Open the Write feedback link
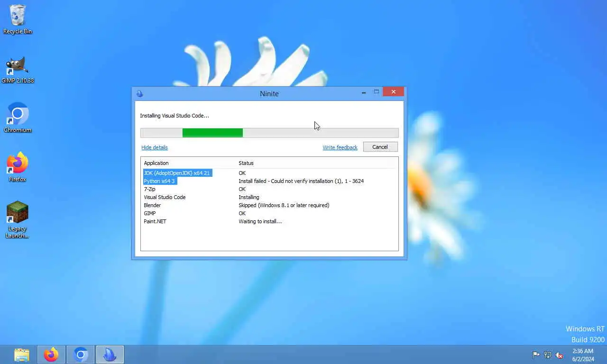This screenshot has height=364, width=607. coord(340,147)
